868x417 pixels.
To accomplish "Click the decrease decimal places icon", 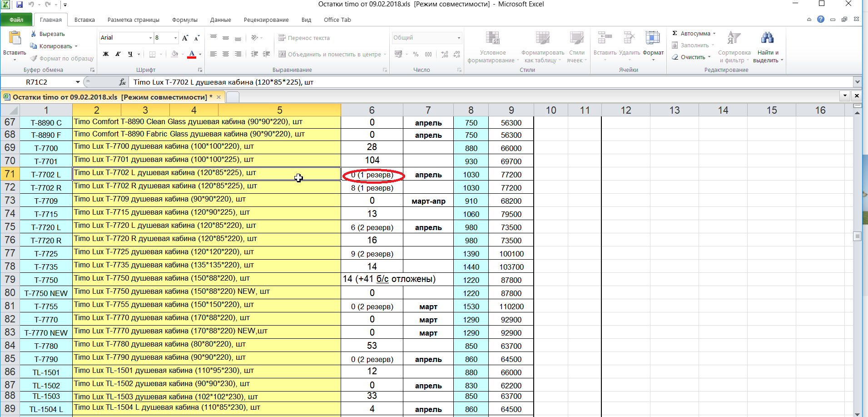I will tap(456, 54).
